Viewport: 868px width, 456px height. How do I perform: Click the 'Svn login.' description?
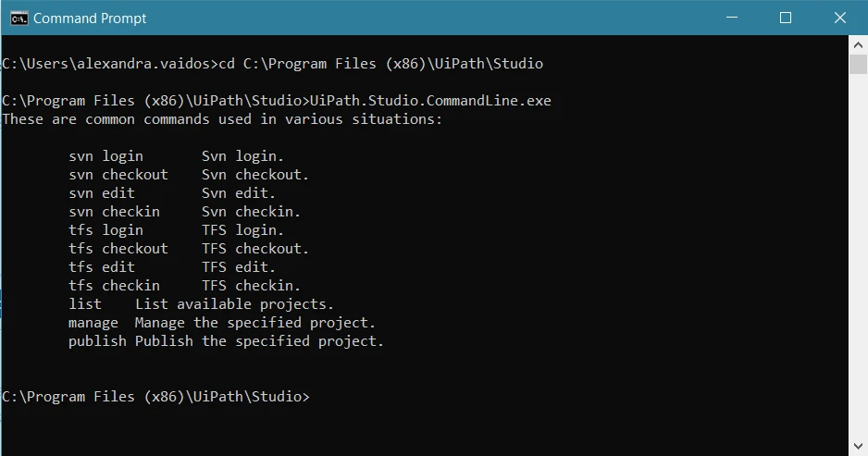tap(242, 156)
